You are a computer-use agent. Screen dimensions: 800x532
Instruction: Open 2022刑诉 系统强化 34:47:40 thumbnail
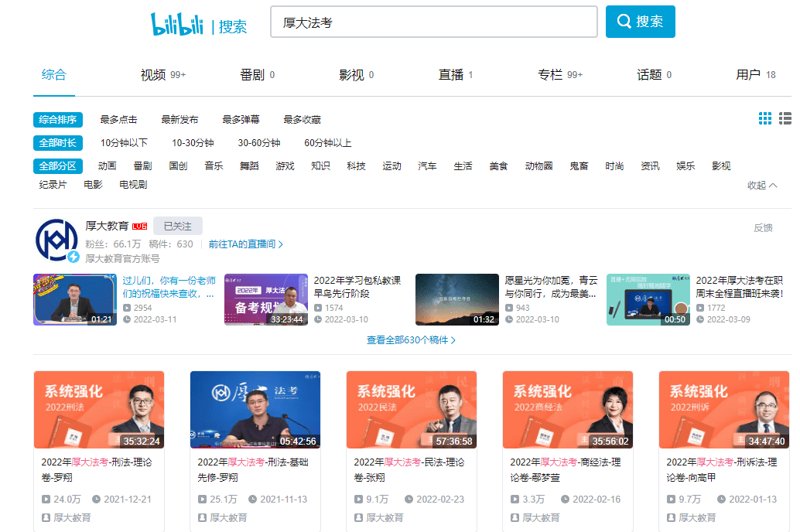(724, 410)
